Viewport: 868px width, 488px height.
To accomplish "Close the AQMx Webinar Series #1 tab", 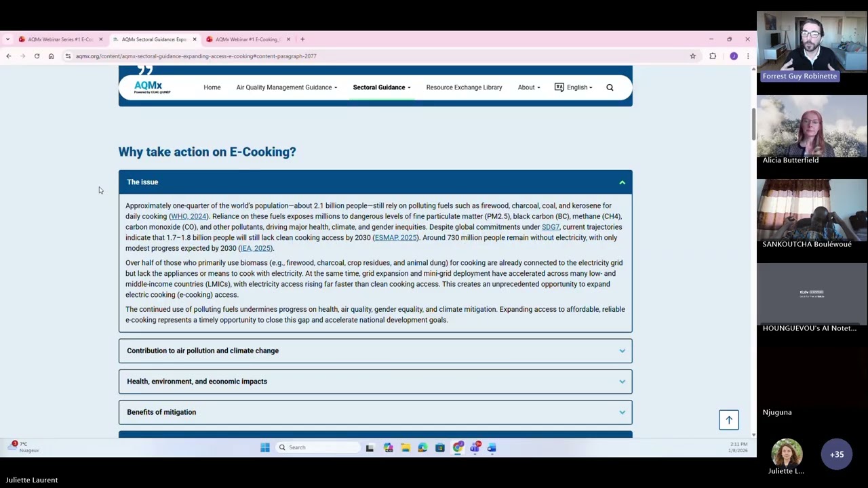I will point(100,39).
